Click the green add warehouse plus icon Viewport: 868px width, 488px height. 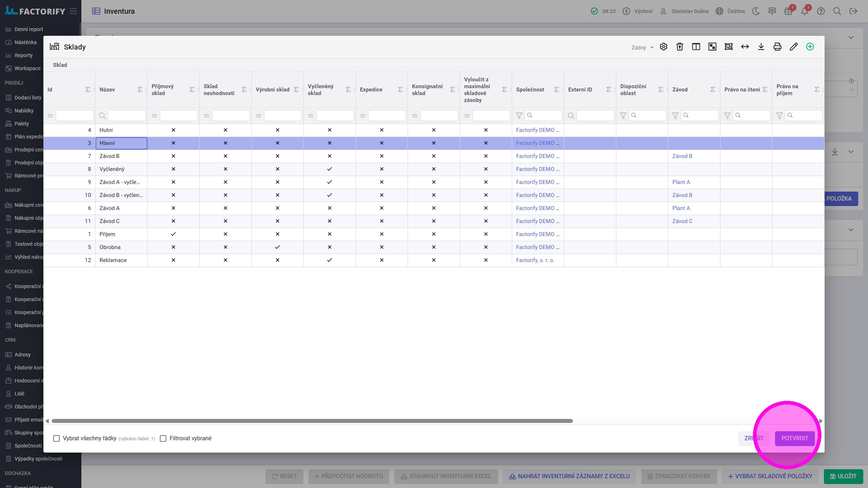tap(810, 47)
